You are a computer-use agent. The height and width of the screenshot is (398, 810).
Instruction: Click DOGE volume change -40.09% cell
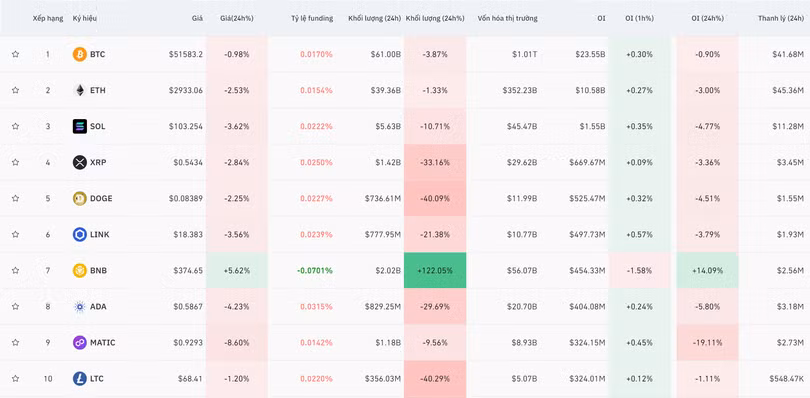[435, 198]
